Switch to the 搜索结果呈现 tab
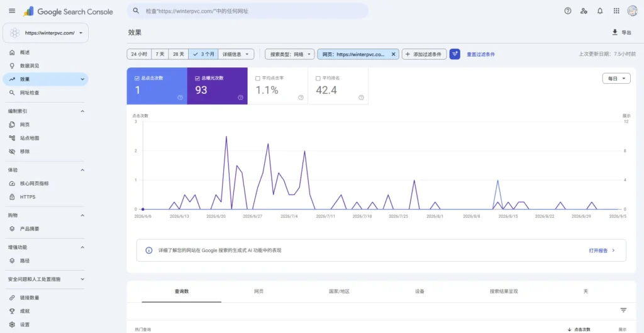Viewport: 644px width, 333px height. 504,291
